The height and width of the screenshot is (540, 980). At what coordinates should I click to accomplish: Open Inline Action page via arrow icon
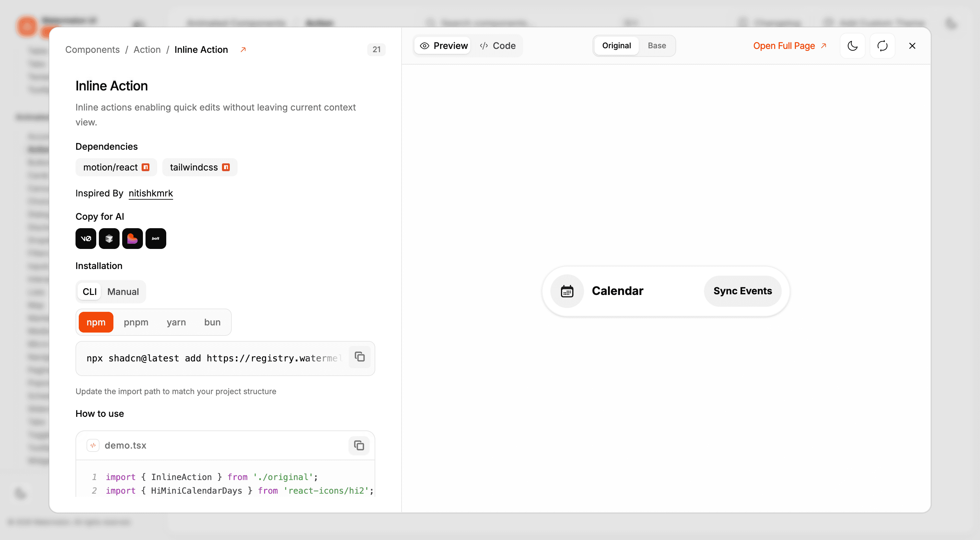click(243, 50)
